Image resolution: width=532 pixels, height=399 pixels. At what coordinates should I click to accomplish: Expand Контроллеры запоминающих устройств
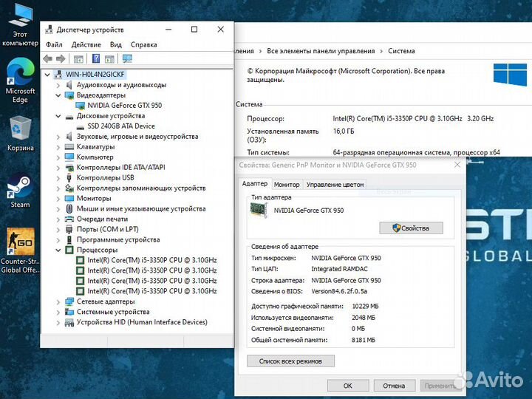click(58, 188)
